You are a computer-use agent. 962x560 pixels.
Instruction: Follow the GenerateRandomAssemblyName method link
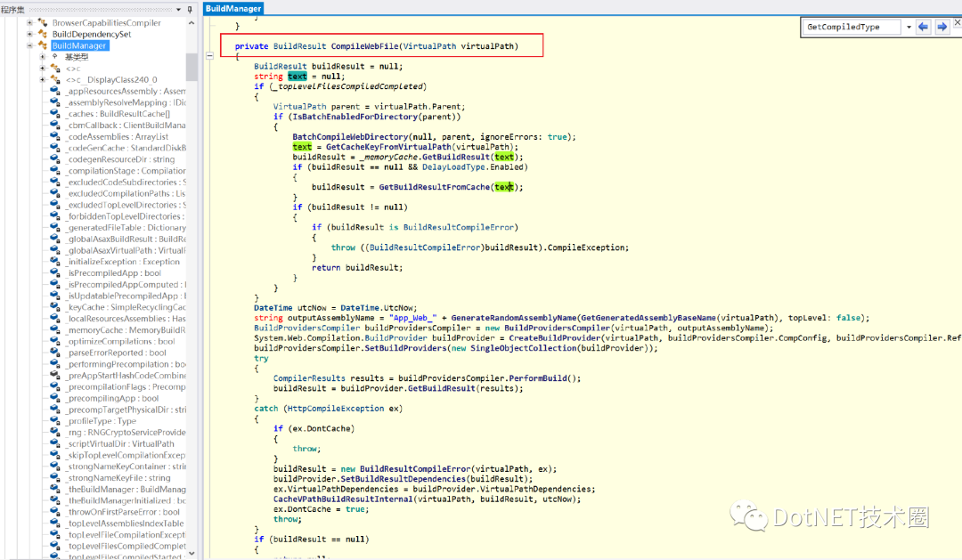(514, 318)
